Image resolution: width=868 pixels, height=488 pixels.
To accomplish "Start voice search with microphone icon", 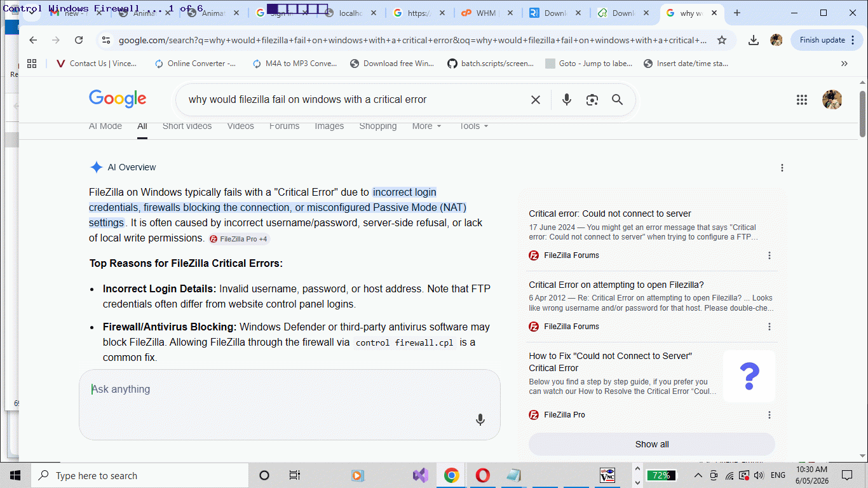I will pos(567,100).
